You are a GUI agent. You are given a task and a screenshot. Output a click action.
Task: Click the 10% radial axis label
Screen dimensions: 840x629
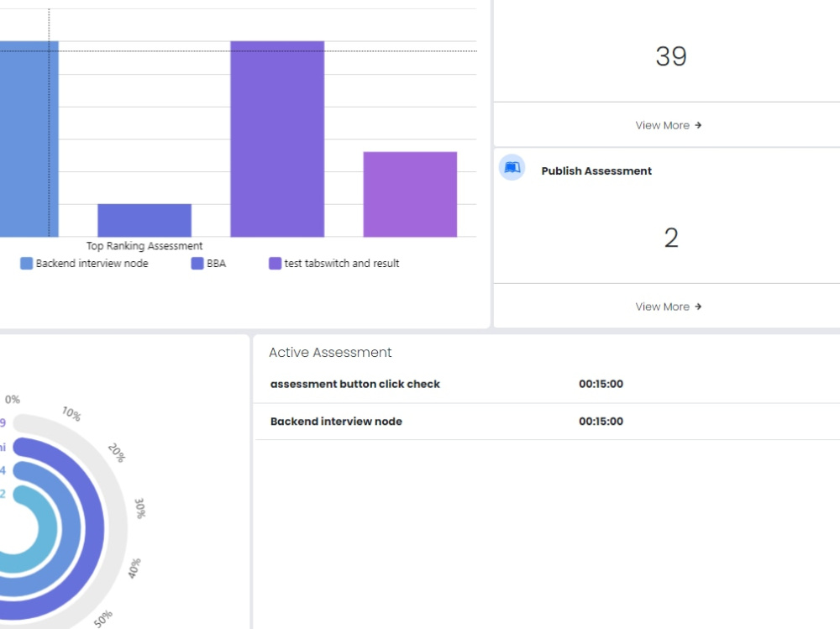(71, 414)
